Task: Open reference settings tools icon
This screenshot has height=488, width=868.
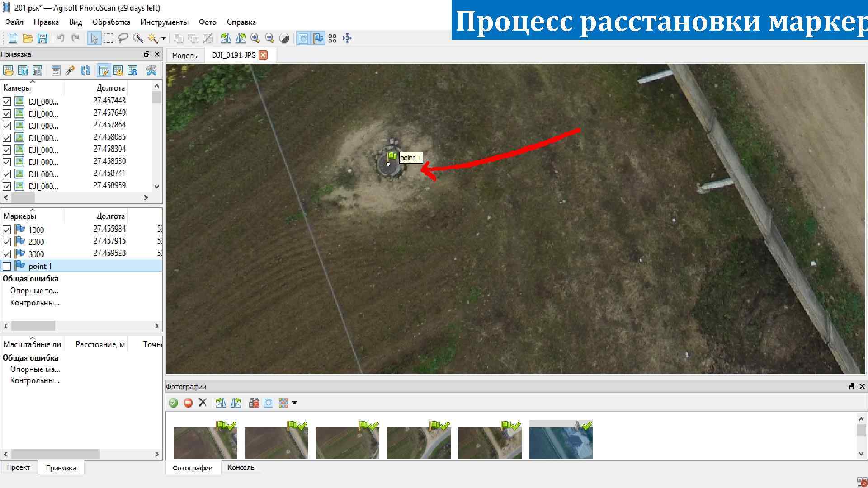Action: [151, 70]
